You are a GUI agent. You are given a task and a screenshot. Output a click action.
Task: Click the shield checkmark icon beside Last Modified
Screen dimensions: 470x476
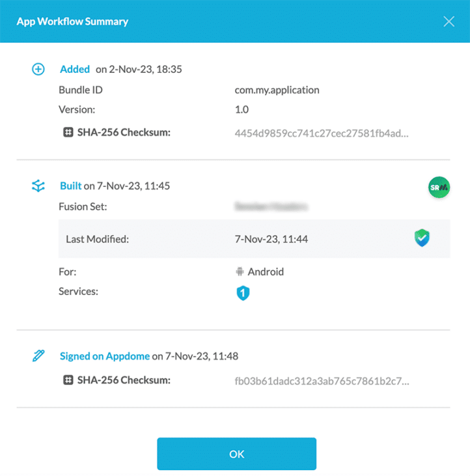(x=422, y=238)
